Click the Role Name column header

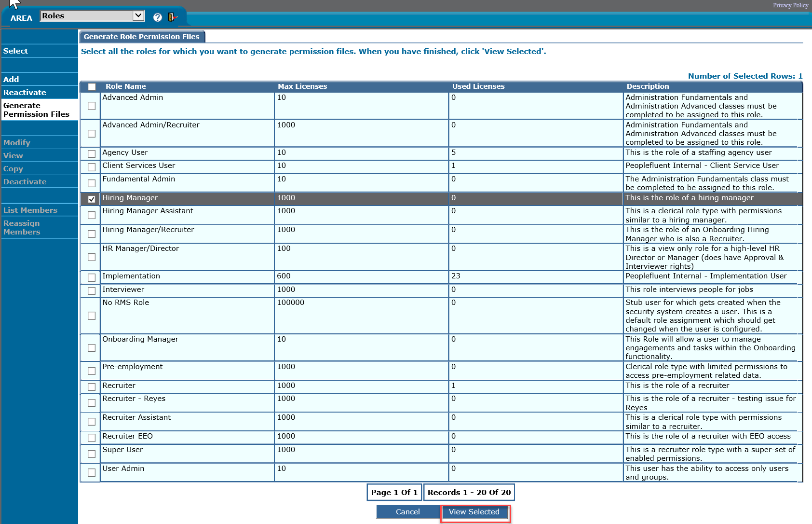tap(125, 86)
